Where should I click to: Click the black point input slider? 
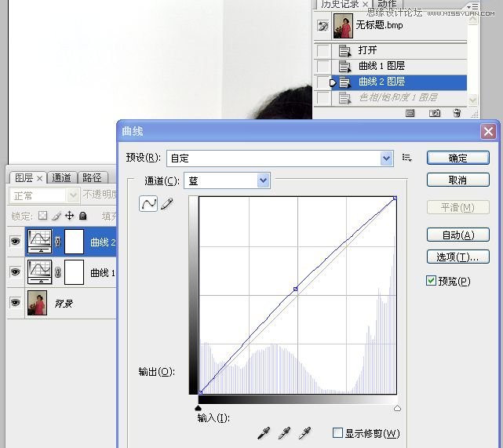(198, 407)
